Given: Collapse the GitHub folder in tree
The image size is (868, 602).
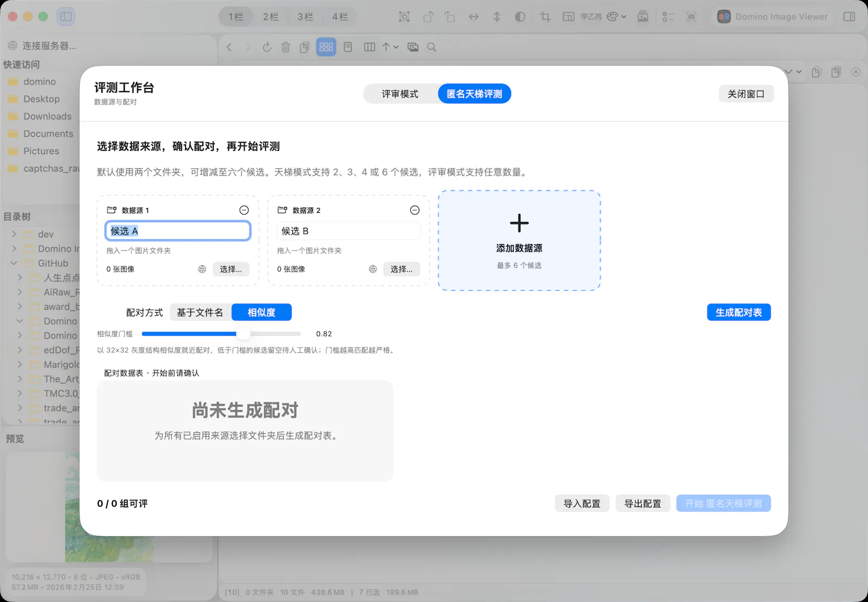Looking at the screenshot, I should 14,263.
